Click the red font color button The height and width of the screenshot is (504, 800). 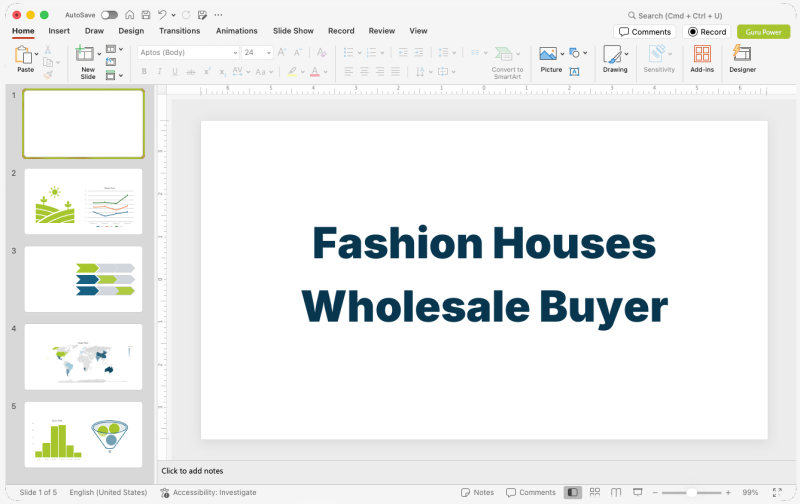(315, 72)
